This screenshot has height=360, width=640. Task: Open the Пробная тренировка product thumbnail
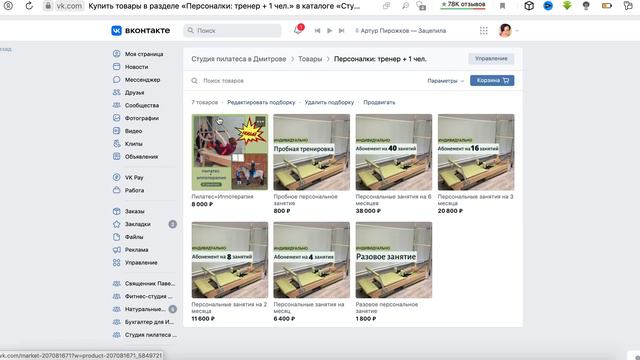[312, 152]
